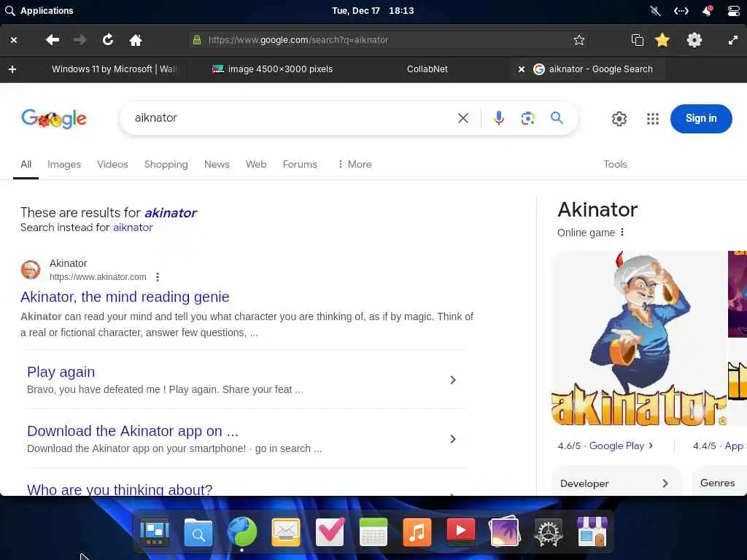Click into the Google search input field
747x560 pixels.
click(290, 118)
